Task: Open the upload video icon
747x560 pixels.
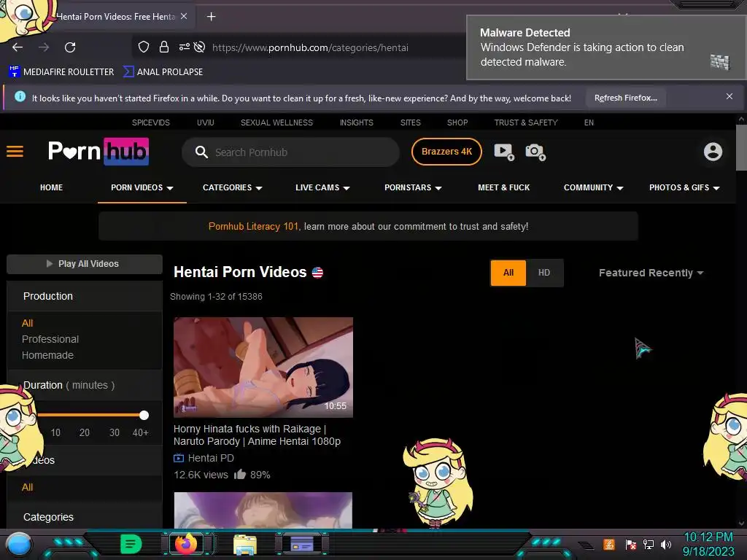Action: (504, 152)
